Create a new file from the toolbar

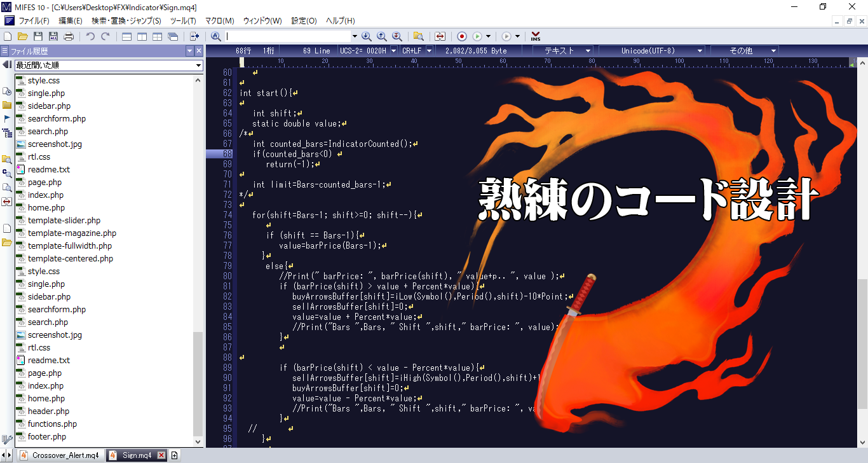8,37
